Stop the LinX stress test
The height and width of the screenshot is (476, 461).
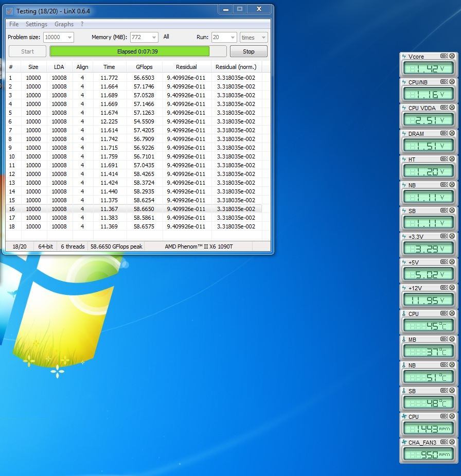[249, 51]
